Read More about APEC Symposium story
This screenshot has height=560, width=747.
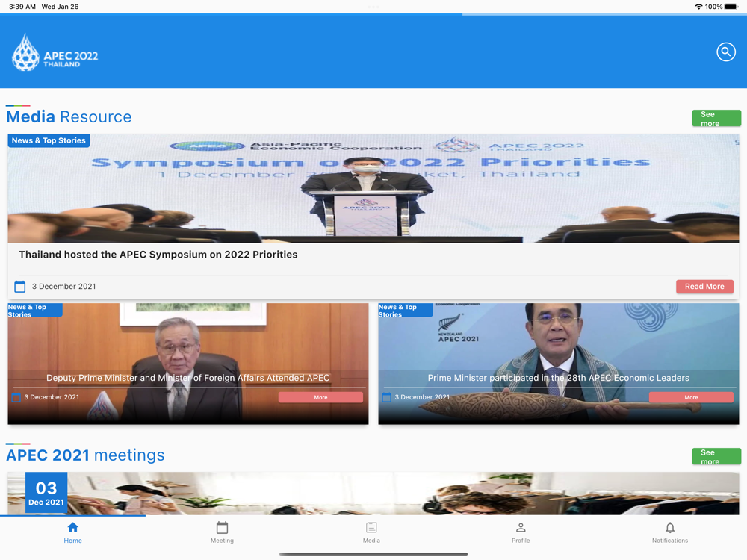tap(704, 286)
